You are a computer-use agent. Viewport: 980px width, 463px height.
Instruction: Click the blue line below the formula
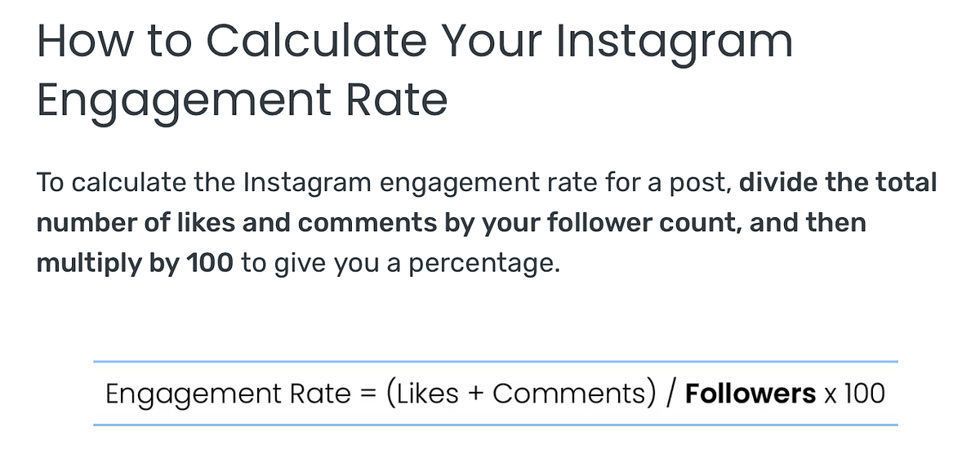click(x=496, y=425)
